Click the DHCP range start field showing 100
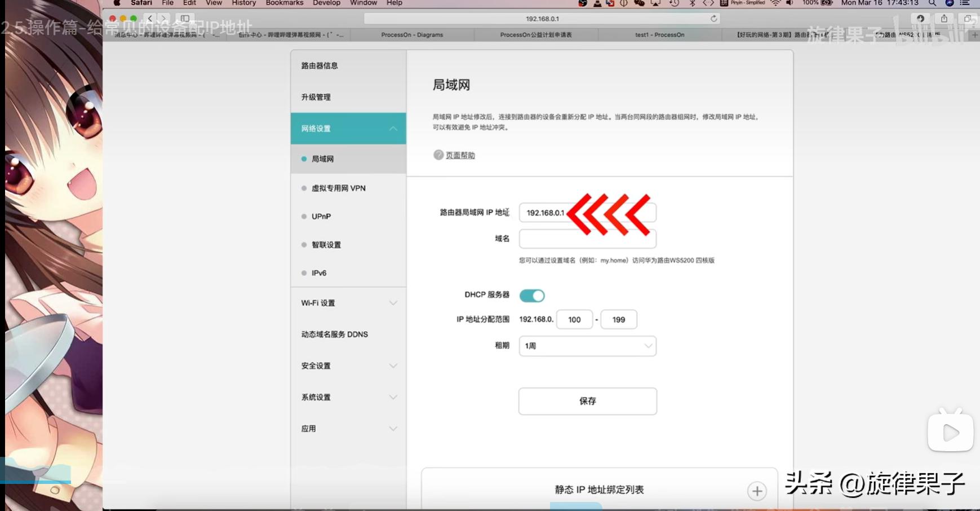 point(574,320)
